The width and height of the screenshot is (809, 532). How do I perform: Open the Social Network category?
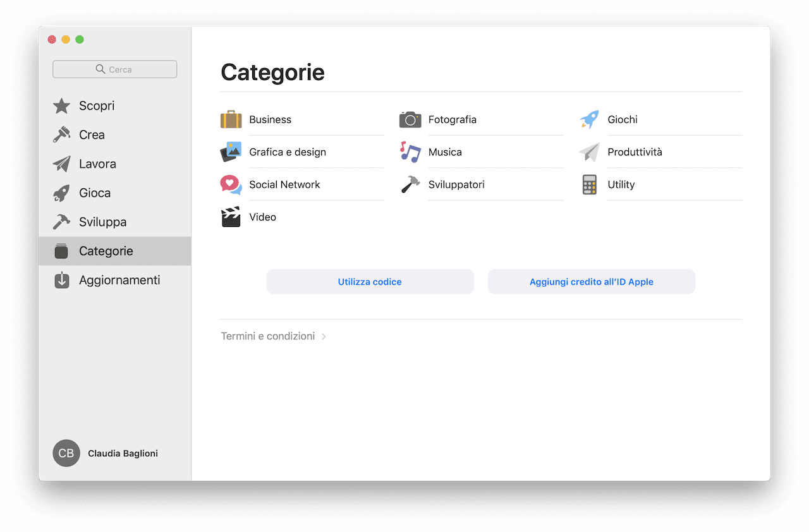click(284, 184)
